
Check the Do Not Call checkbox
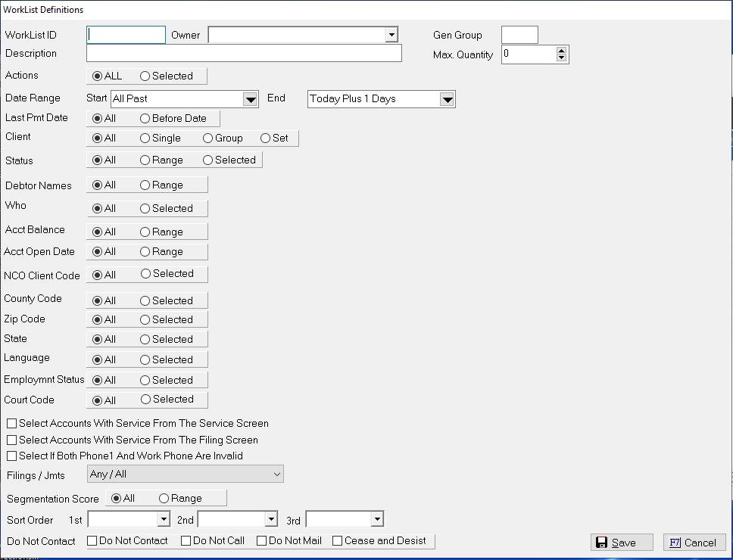click(x=186, y=541)
